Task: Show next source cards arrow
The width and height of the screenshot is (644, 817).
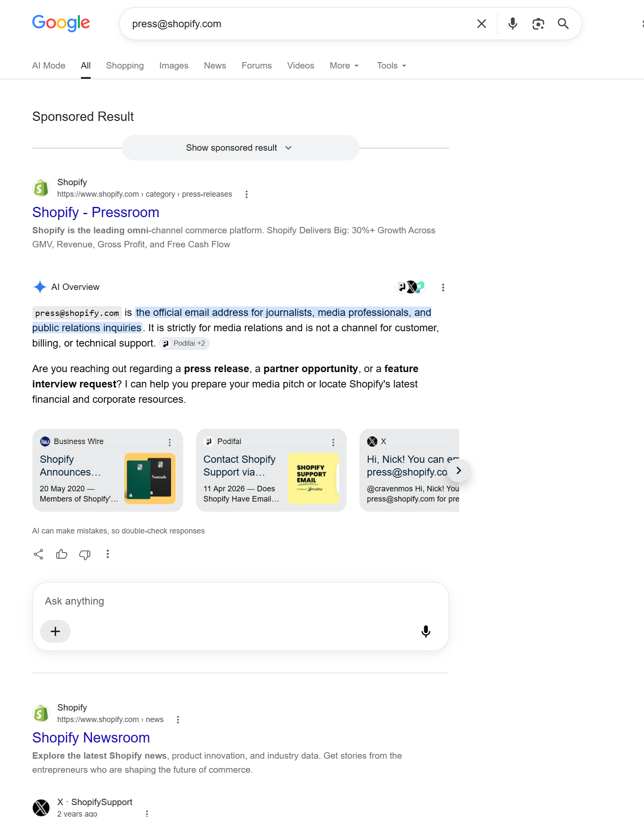Action: tap(459, 470)
